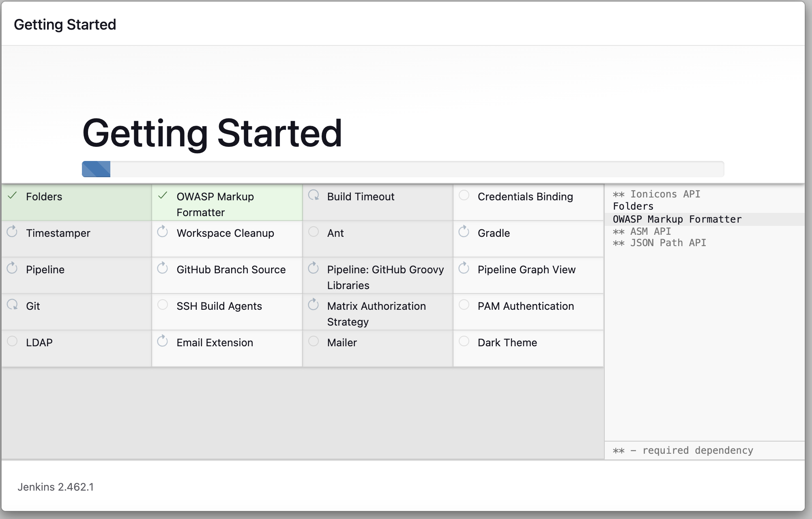Click the Jenkins 2.462.1 version text
This screenshot has width=812, height=519.
(56, 487)
